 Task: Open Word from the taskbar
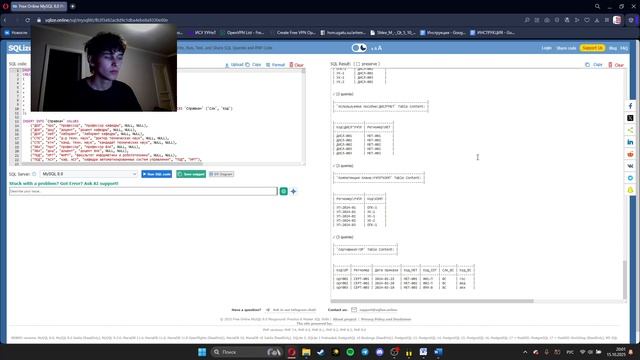pos(438,352)
